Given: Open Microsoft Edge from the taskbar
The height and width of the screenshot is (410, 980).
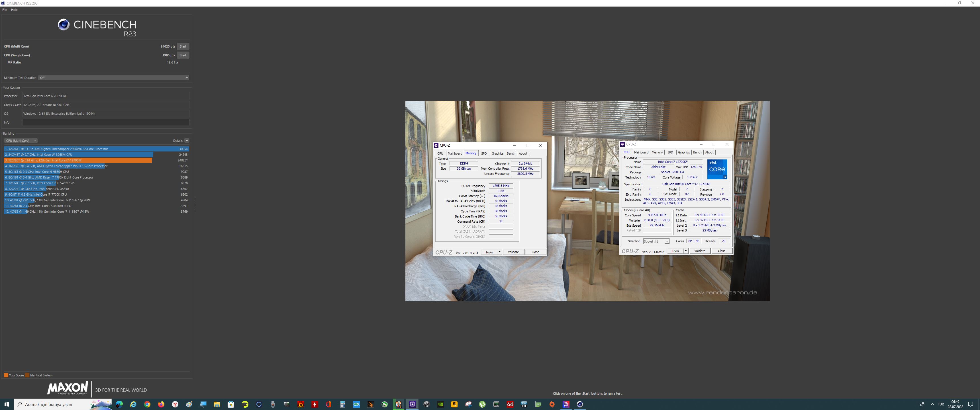Looking at the screenshot, I should coord(119,404).
